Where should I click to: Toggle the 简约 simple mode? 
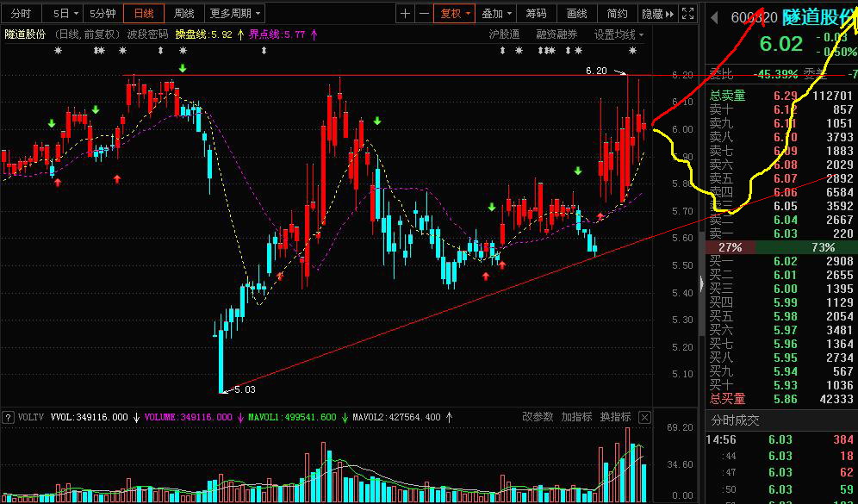(618, 14)
